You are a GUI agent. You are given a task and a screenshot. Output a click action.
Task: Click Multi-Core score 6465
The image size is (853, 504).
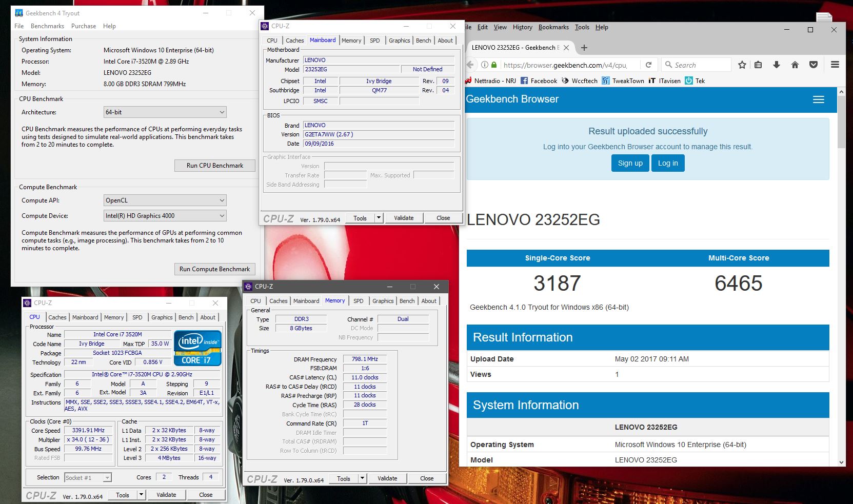point(739,283)
